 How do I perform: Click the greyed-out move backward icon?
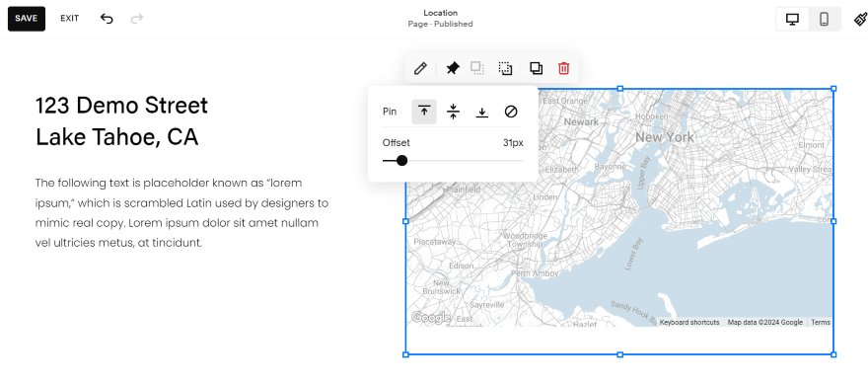(x=477, y=69)
